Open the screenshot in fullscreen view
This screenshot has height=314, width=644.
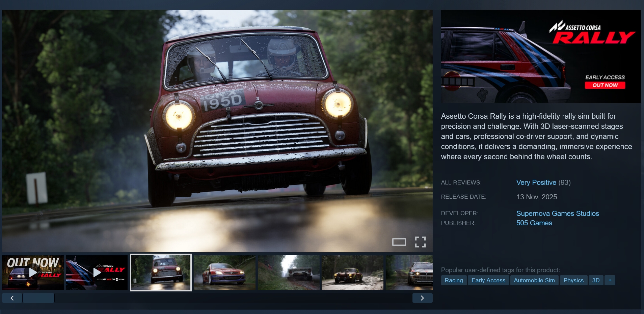(420, 242)
